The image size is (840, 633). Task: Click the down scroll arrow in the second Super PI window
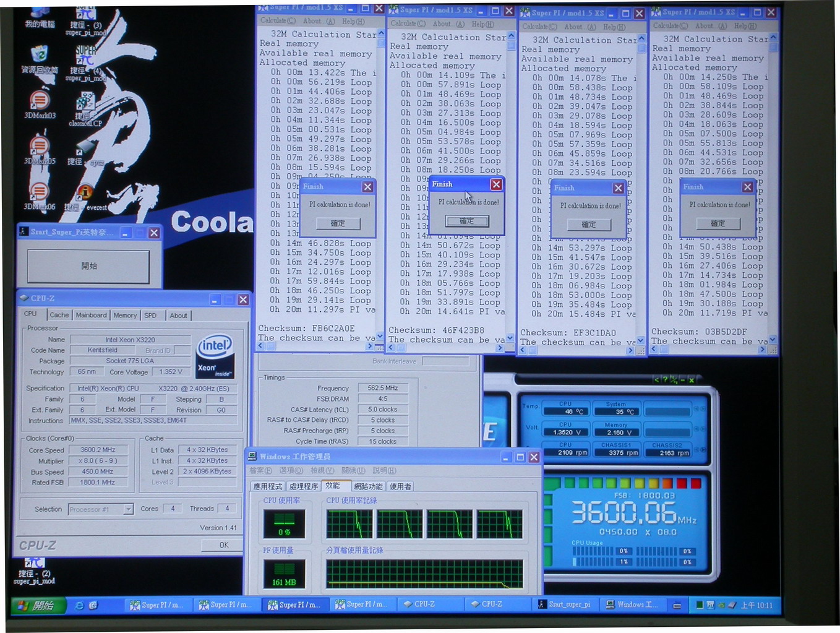click(510, 338)
